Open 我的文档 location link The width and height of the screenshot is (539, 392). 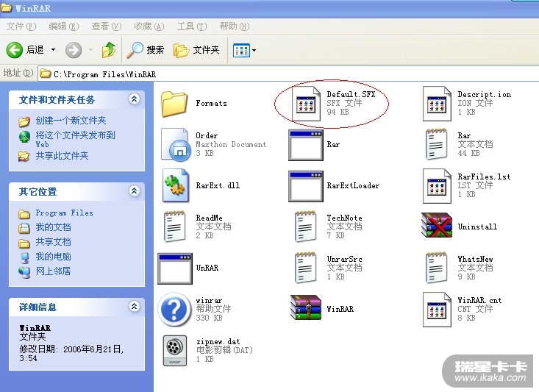click(53, 227)
